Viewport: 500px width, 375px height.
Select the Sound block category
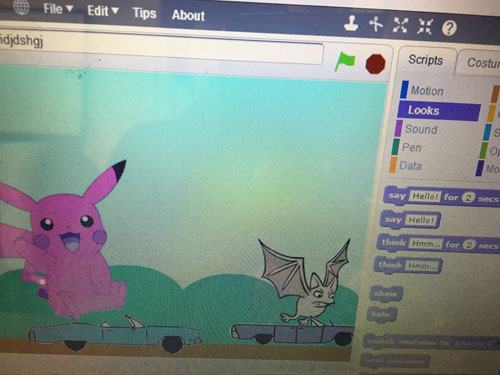417,129
